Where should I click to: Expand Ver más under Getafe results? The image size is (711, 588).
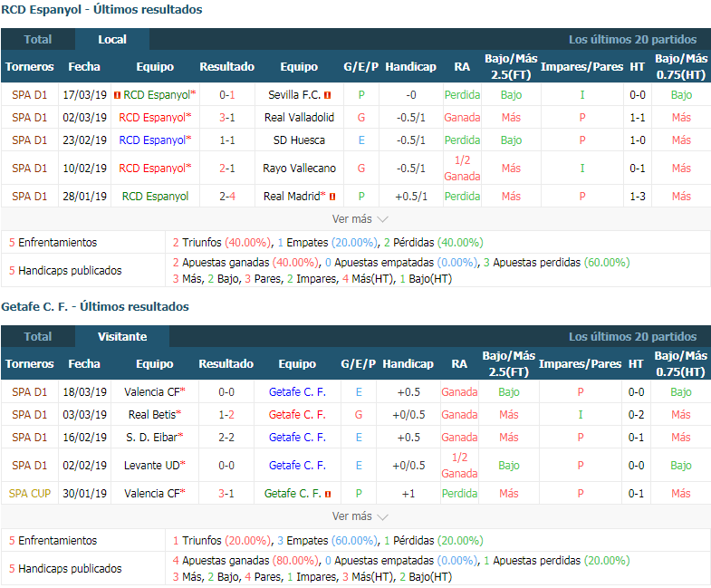(x=360, y=516)
